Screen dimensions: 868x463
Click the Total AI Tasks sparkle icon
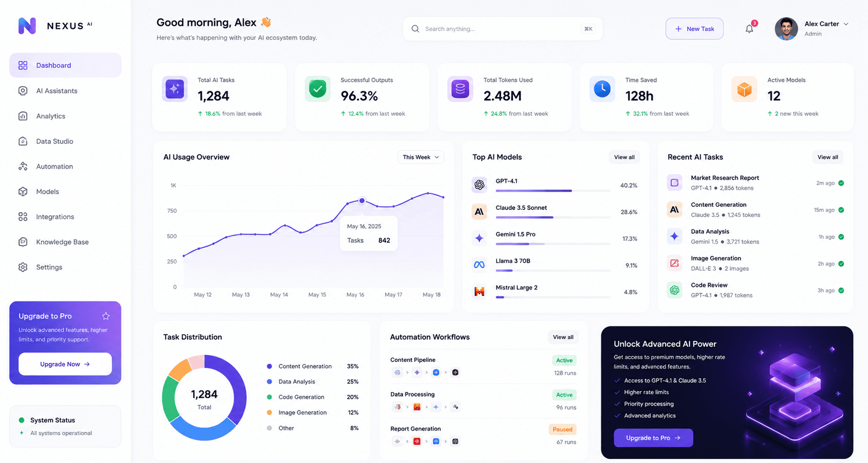click(x=175, y=89)
